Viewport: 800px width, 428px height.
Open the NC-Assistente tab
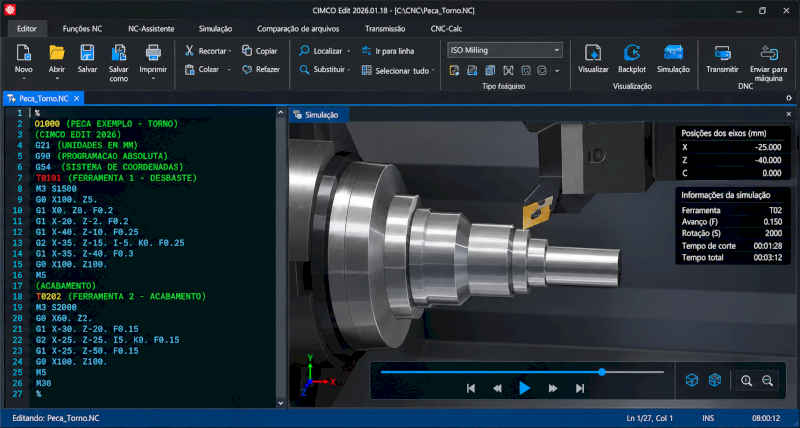(x=151, y=29)
